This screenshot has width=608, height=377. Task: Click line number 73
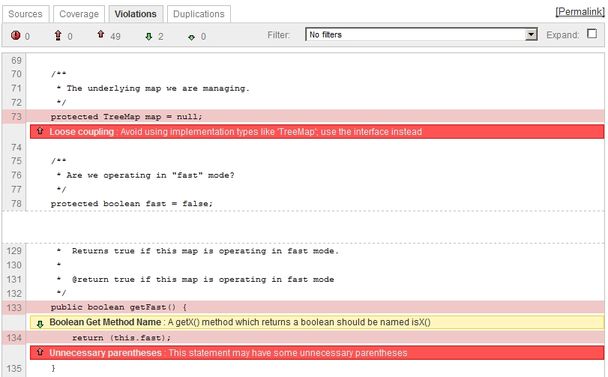pyautogui.click(x=16, y=116)
